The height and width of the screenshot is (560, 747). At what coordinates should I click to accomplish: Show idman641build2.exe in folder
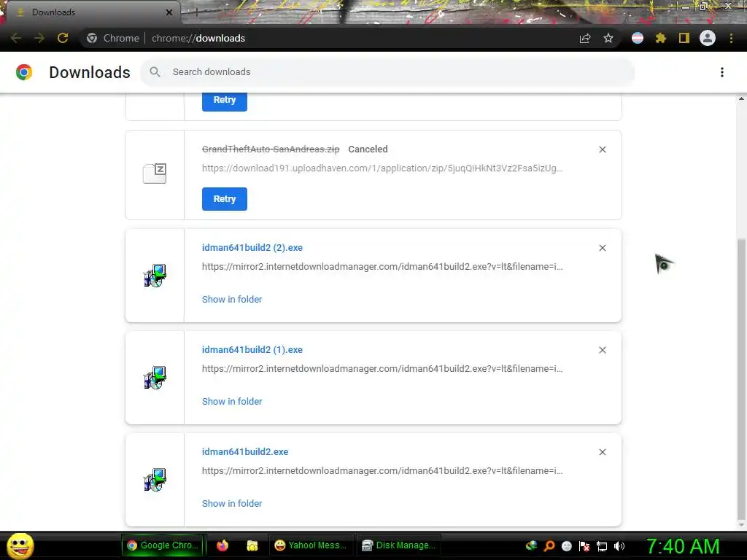(x=232, y=503)
